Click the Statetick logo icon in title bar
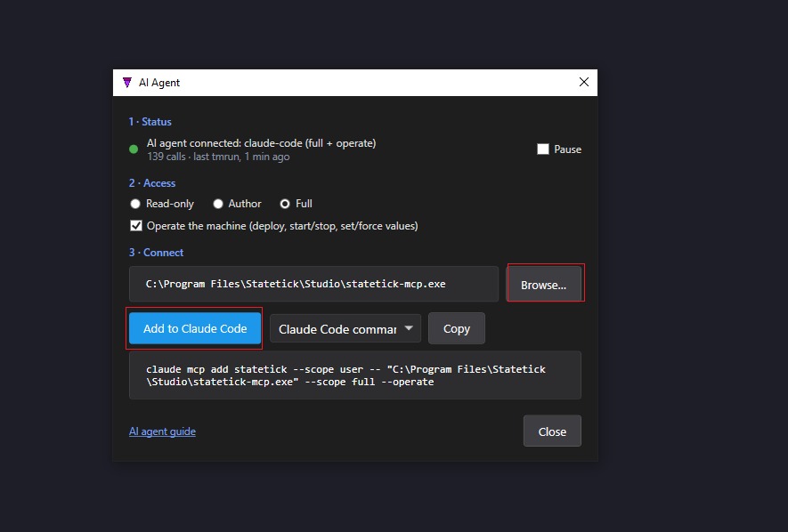The image size is (788, 532). [x=127, y=83]
